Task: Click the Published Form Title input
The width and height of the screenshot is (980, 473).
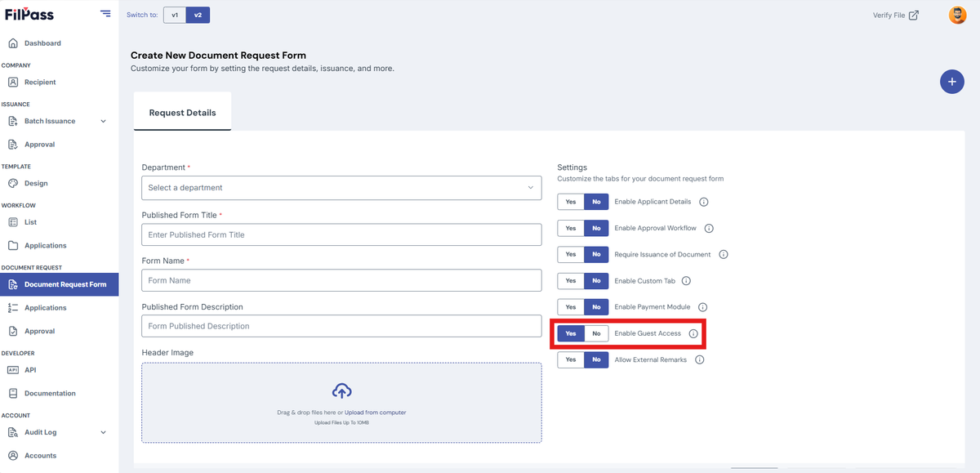Action: pyautogui.click(x=341, y=234)
